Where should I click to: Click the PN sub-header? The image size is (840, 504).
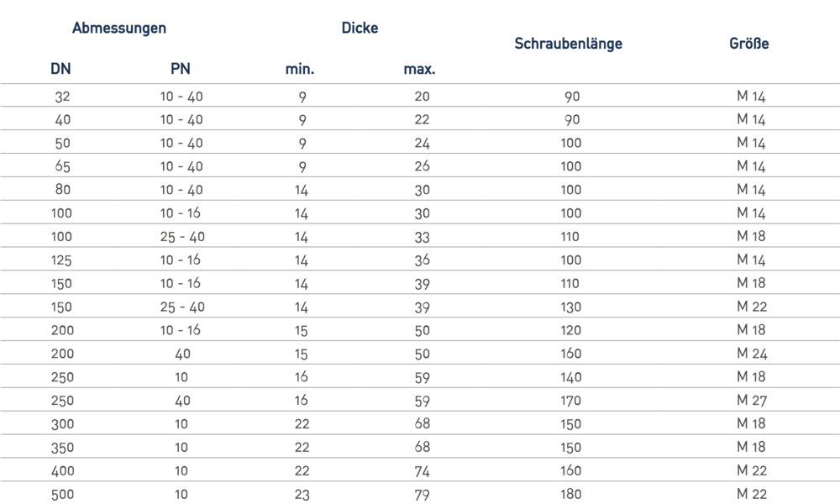[181, 69]
